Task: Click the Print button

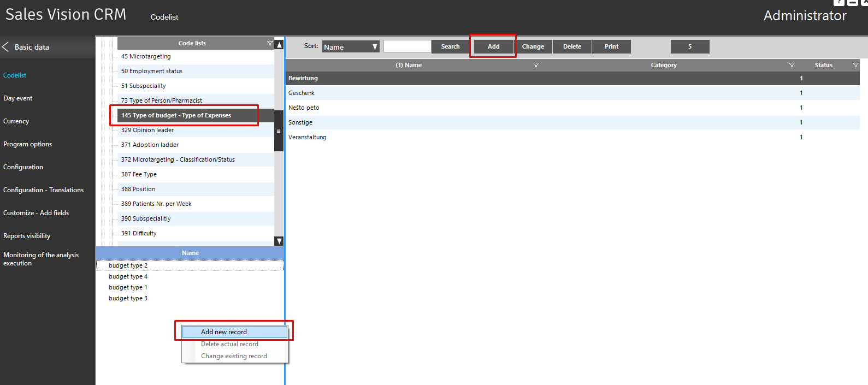Action: point(611,47)
